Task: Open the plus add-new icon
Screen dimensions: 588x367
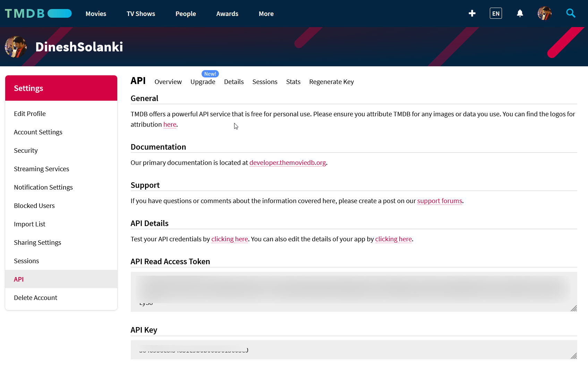Action: [x=472, y=13]
